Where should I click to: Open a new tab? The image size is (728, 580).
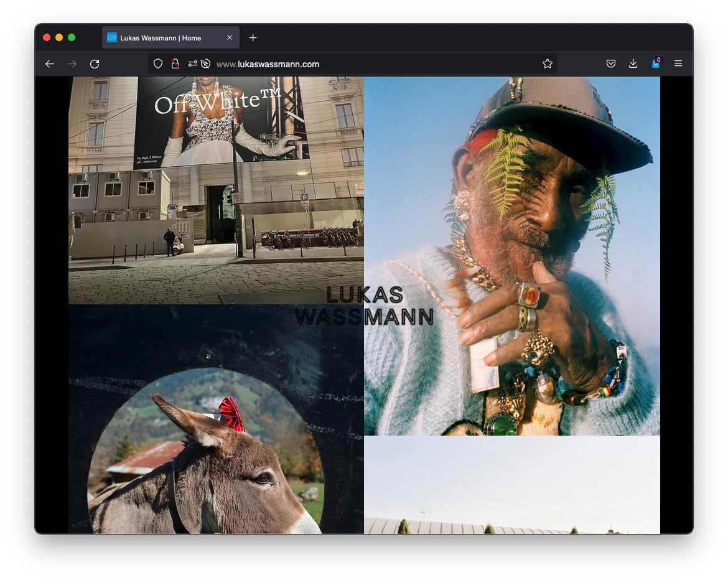point(253,37)
